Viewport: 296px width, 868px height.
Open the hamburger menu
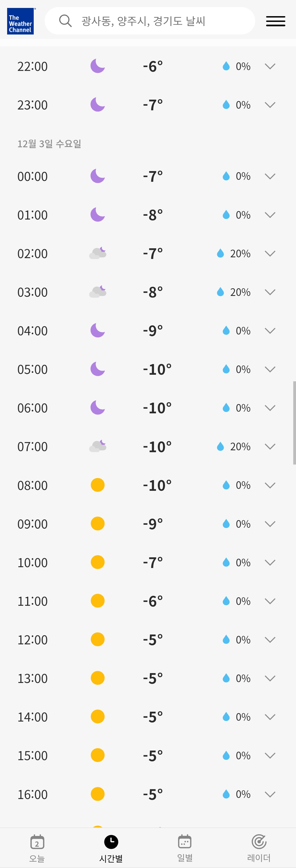pyautogui.click(x=275, y=21)
